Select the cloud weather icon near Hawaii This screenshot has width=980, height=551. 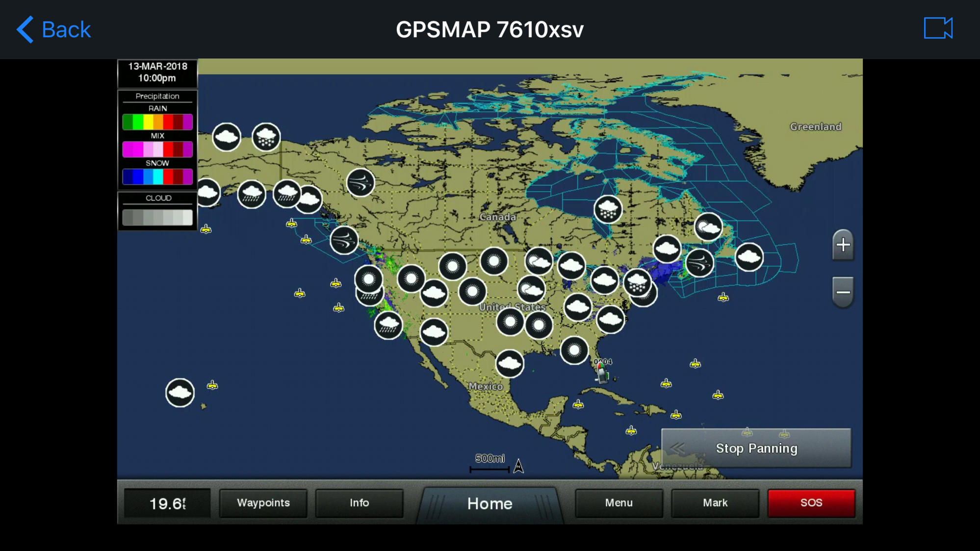pyautogui.click(x=180, y=392)
